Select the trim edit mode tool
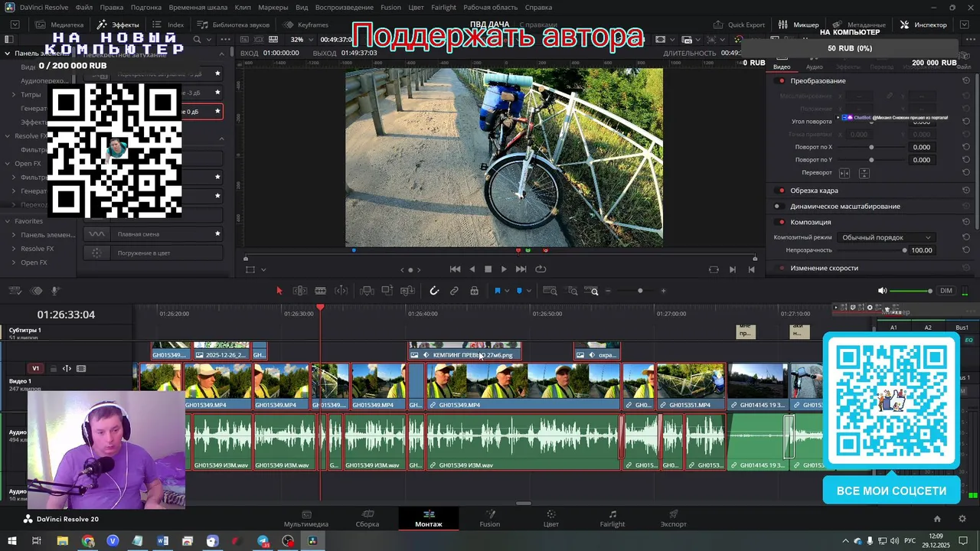The width and height of the screenshot is (980, 551). tap(300, 291)
